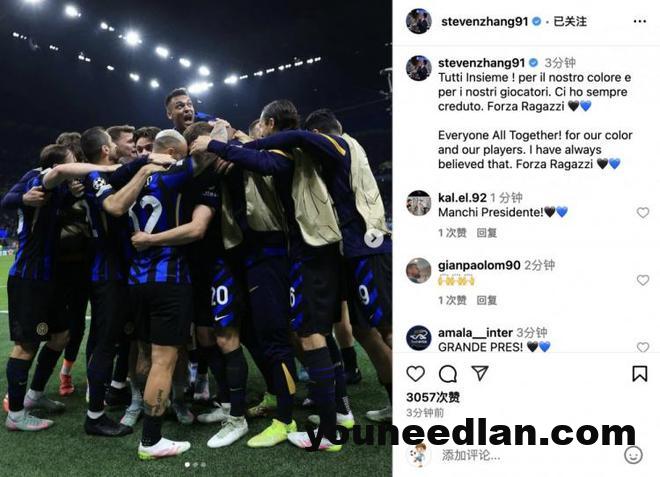This screenshot has height=477, width=660.
Task: Open the comment speech bubble icon
Action: (448, 374)
